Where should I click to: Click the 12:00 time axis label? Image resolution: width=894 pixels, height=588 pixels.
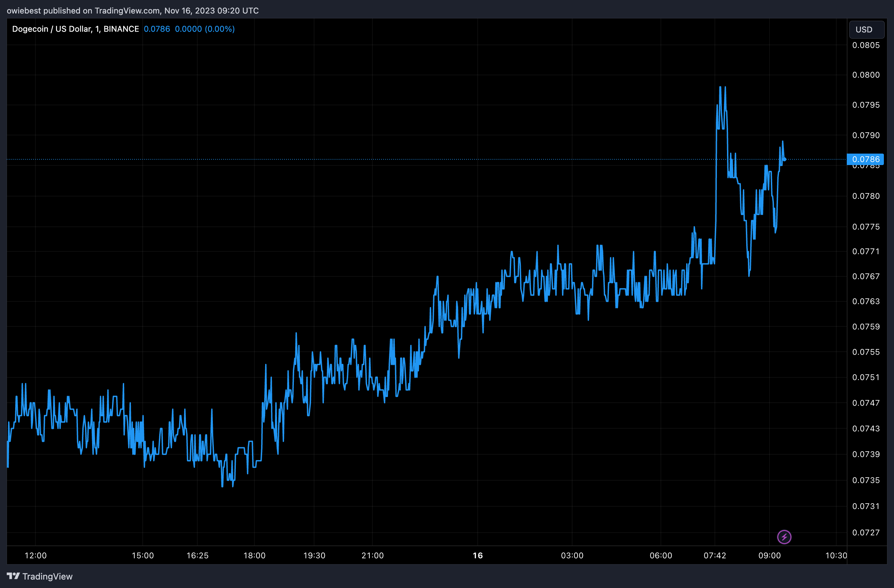tap(35, 555)
